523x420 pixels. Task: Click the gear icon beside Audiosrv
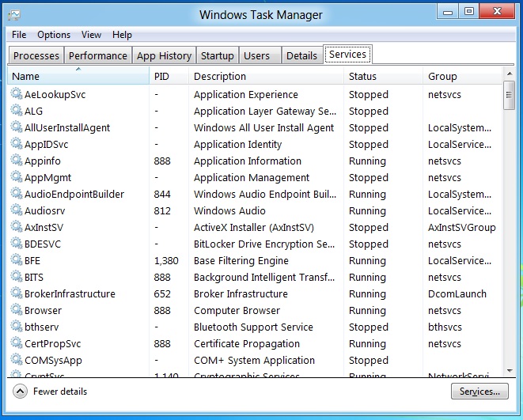pyautogui.click(x=17, y=210)
